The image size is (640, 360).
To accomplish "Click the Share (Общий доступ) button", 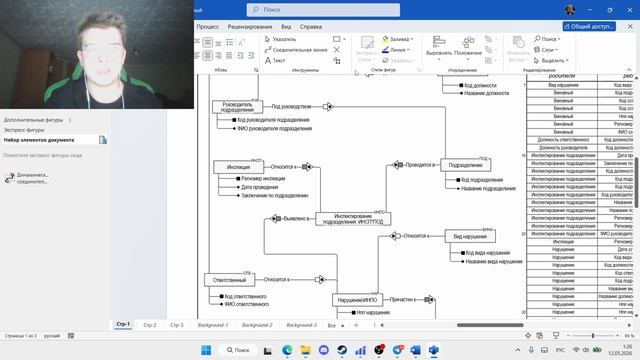I will (x=589, y=26).
